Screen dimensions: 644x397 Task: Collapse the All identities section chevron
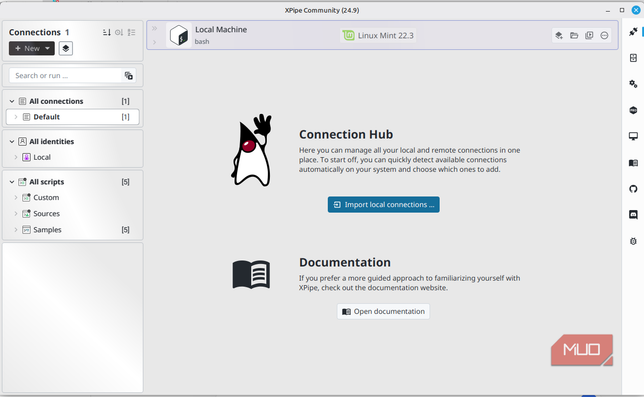tap(12, 141)
